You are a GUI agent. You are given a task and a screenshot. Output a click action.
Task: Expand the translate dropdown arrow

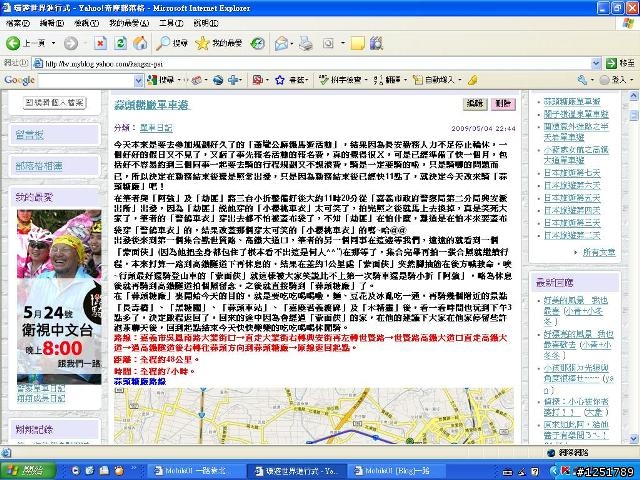click(405, 80)
